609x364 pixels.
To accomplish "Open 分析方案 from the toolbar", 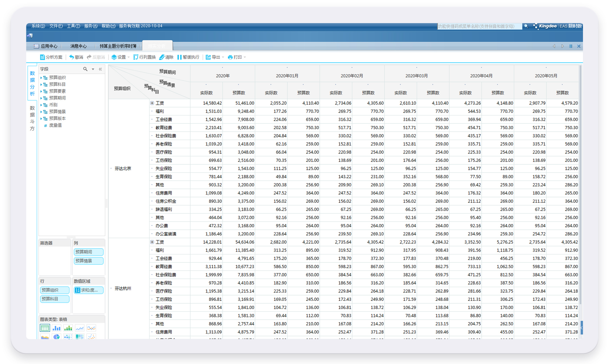I will [51, 57].
